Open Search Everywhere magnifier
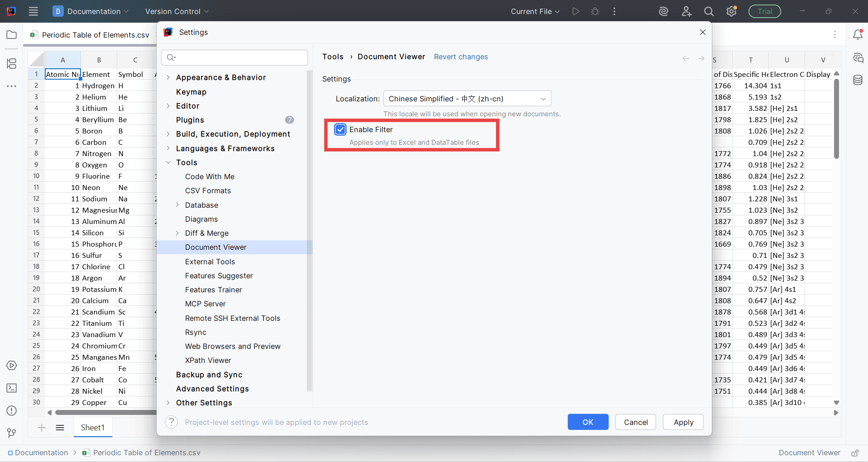The width and height of the screenshot is (868, 462). coord(709,11)
